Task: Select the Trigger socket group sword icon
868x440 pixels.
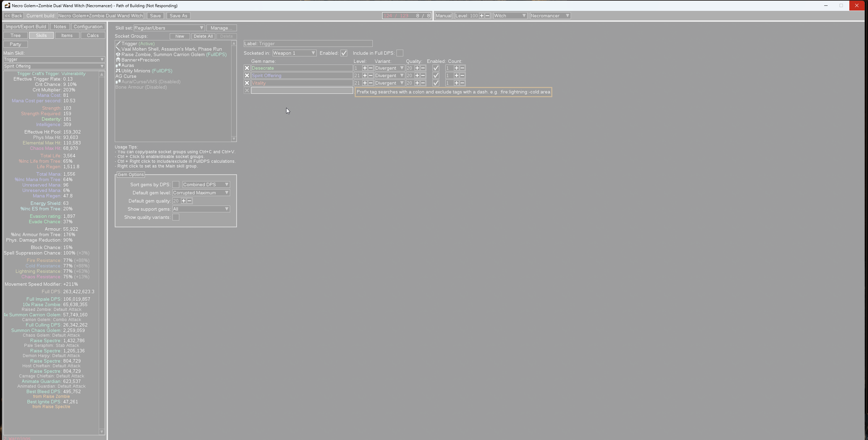Action: [x=118, y=43]
